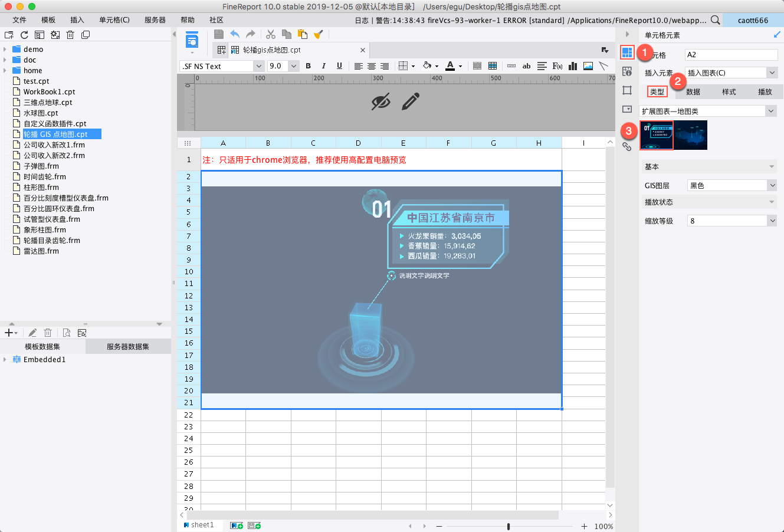
Task: Switch to the 样式 tab
Action: pyautogui.click(x=729, y=92)
